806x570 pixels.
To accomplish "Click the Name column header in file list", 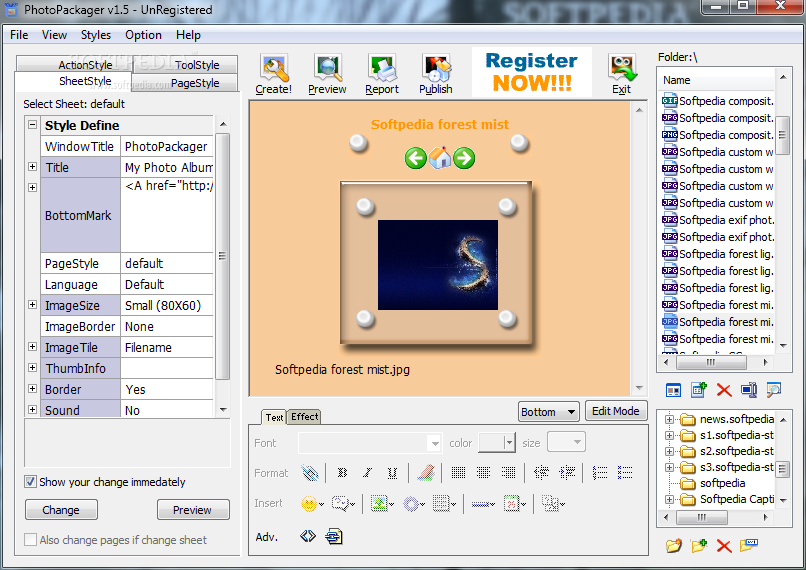I will point(716,80).
